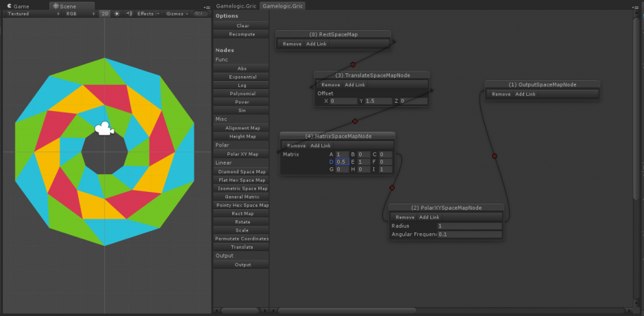Switch to the Game tab
Image resolution: width=644 pixels, height=316 pixels.
coord(18,6)
